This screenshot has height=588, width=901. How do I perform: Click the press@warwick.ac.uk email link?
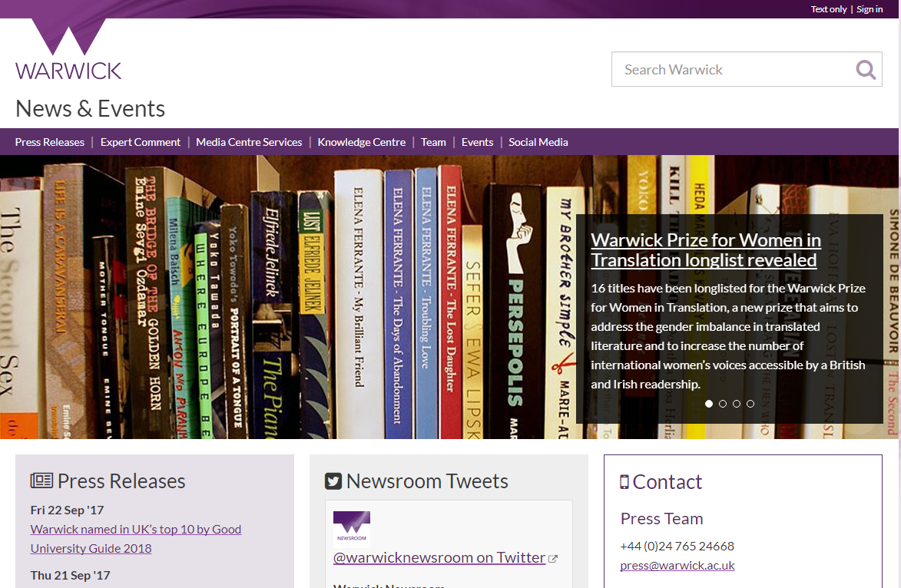click(x=677, y=566)
